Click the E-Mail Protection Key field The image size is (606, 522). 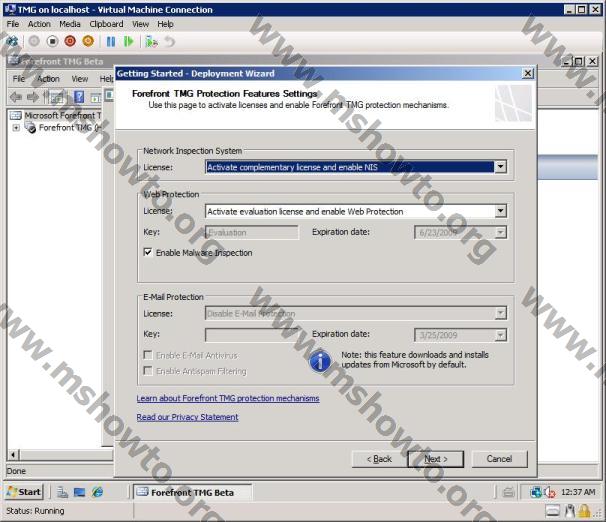(x=252, y=335)
